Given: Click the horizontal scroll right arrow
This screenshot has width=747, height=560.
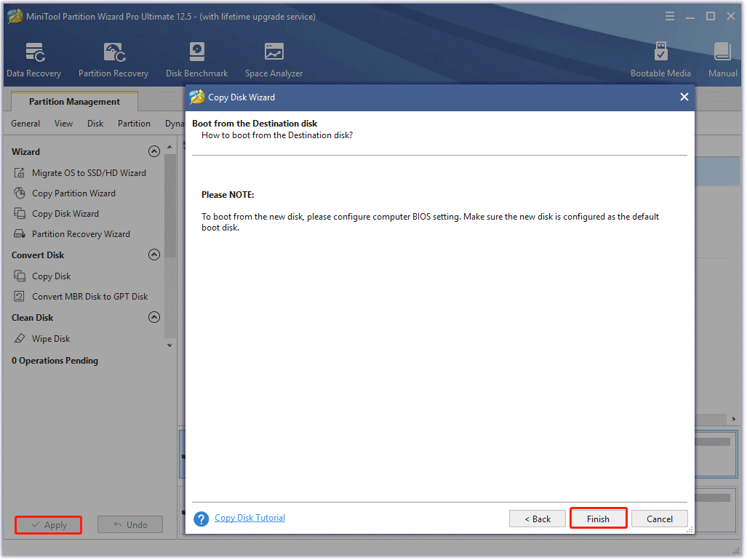Looking at the screenshot, I should pos(734,420).
